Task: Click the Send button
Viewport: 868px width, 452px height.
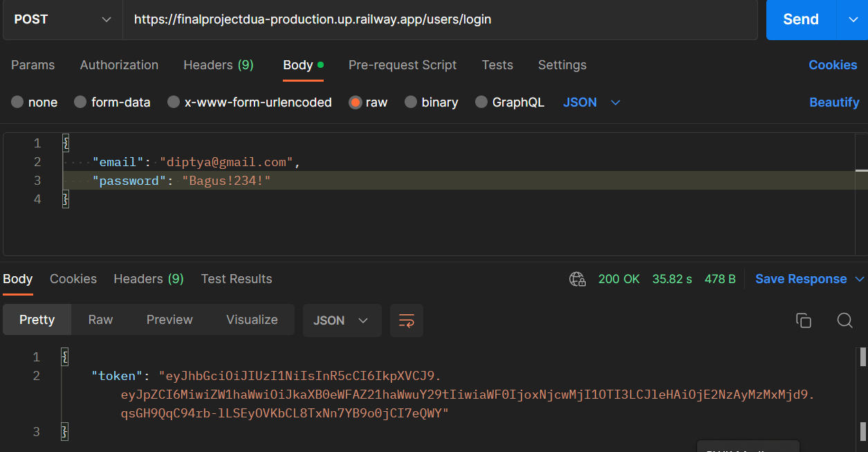Action: click(800, 19)
